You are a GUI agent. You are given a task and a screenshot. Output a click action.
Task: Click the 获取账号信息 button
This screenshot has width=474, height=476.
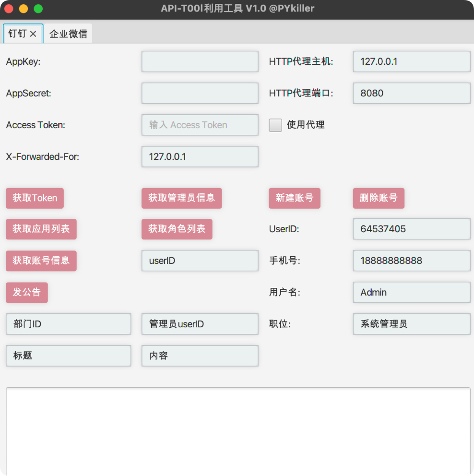(x=41, y=261)
